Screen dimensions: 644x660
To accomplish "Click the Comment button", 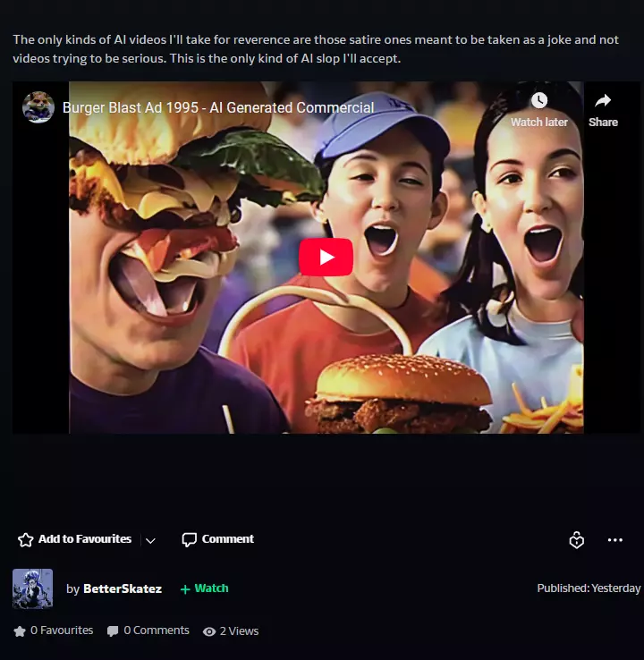I will pyautogui.click(x=217, y=539).
